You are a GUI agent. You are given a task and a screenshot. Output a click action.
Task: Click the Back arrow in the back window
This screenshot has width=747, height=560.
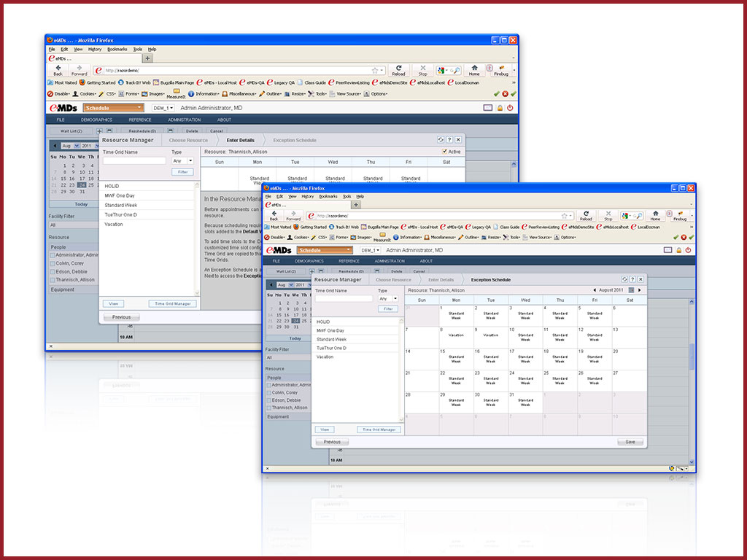(x=58, y=71)
